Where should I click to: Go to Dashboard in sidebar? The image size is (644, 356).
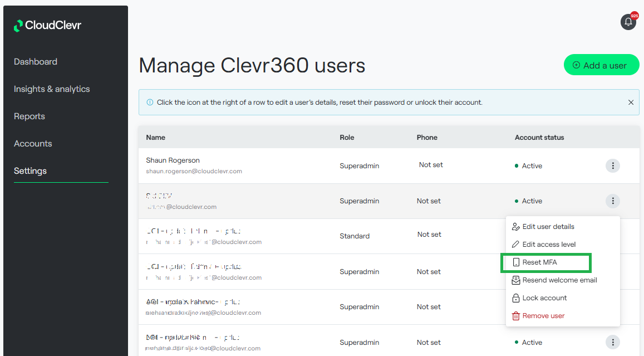(x=36, y=62)
